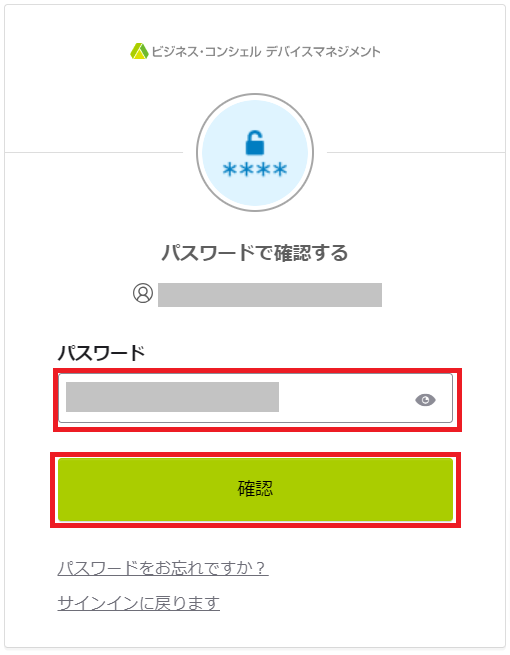The image size is (510, 655).
Task: Go back to sign-in via bottom link
Action: (139, 603)
